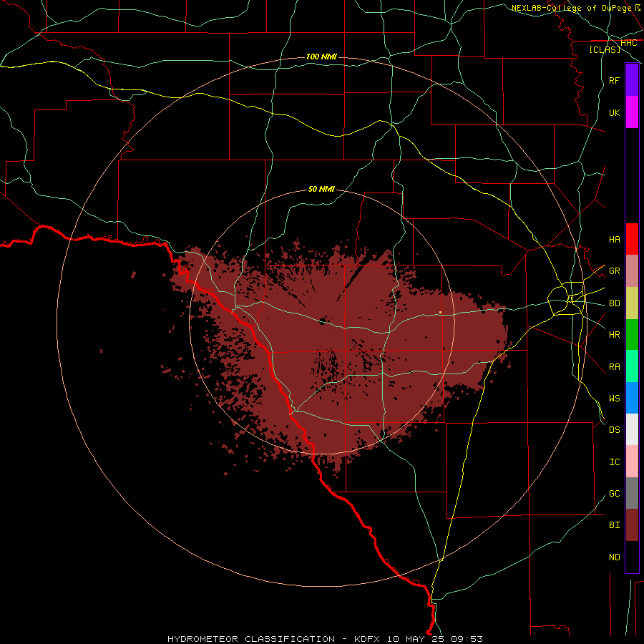The width and height of the screenshot is (644, 644).
Task: Click the 'HYDROMETEOR CLASSIFICATION' title text at bottom
Action: [251, 639]
